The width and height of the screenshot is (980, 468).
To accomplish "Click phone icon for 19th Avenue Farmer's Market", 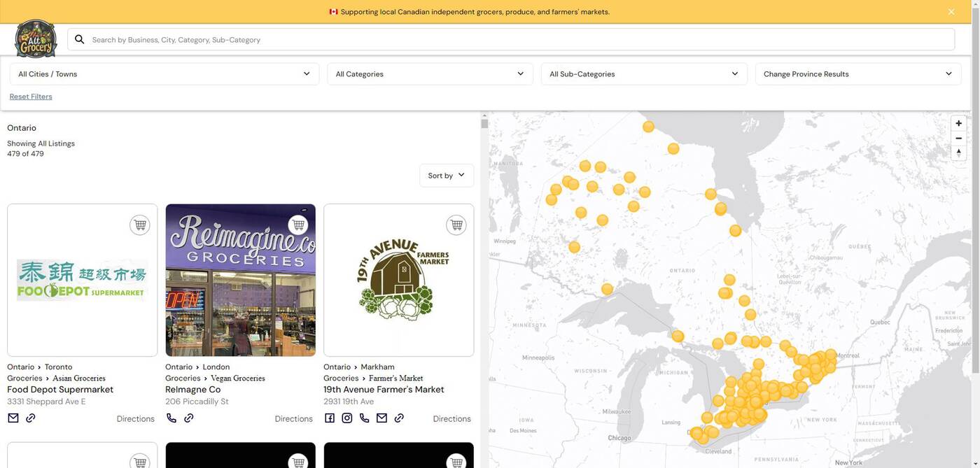I will click(364, 418).
